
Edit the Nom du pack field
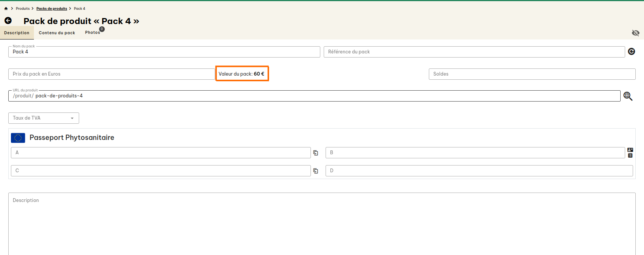[164, 52]
